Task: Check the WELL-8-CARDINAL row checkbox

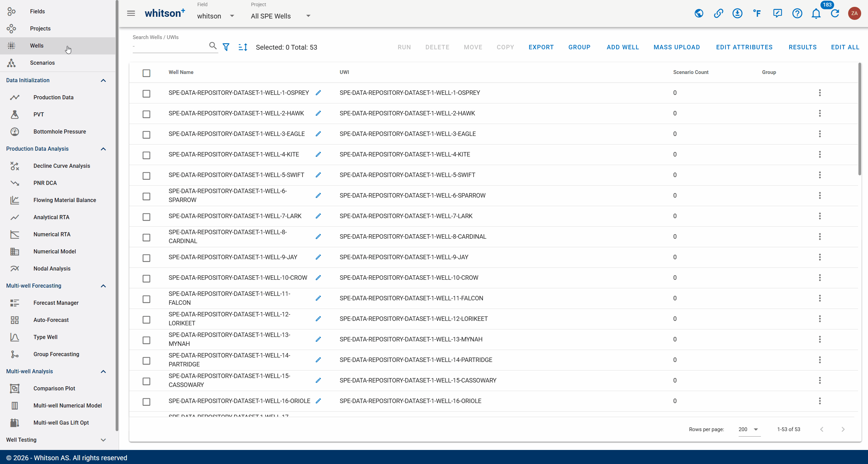Action: (146, 237)
